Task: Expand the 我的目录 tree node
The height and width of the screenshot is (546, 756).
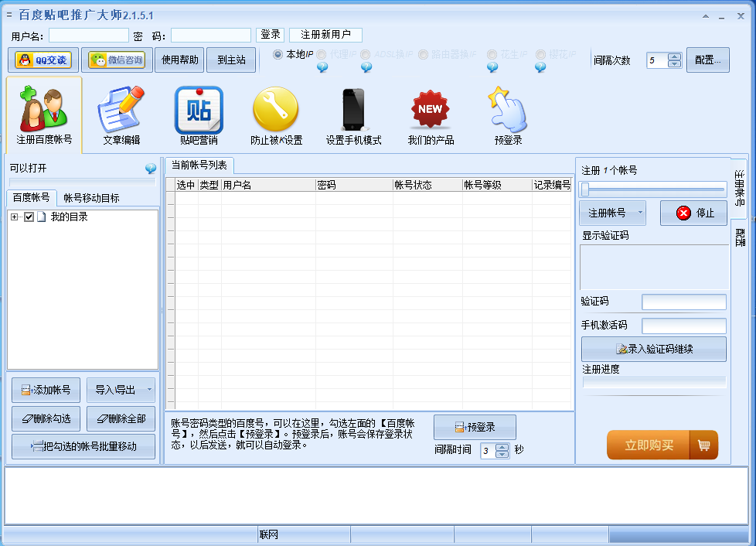Action: (x=14, y=217)
